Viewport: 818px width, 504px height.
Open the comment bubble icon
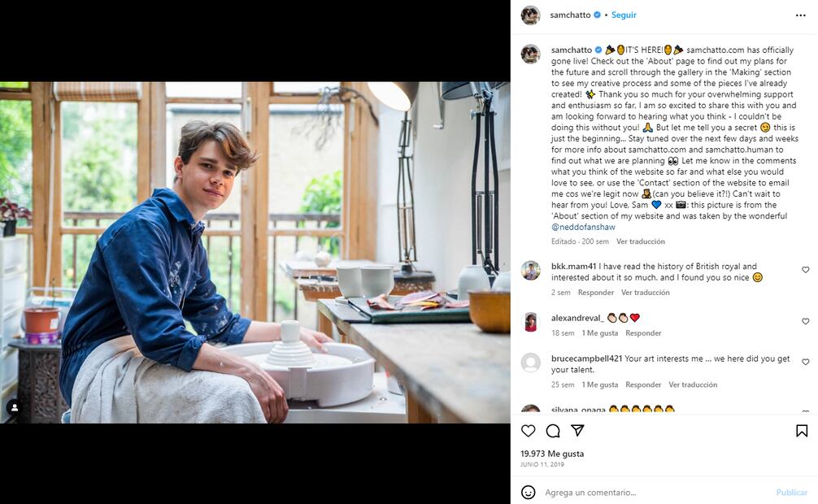click(x=553, y=431)
